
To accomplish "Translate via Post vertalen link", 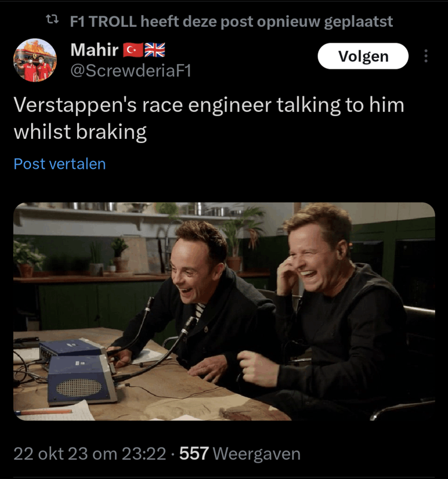I will (60, 164).
